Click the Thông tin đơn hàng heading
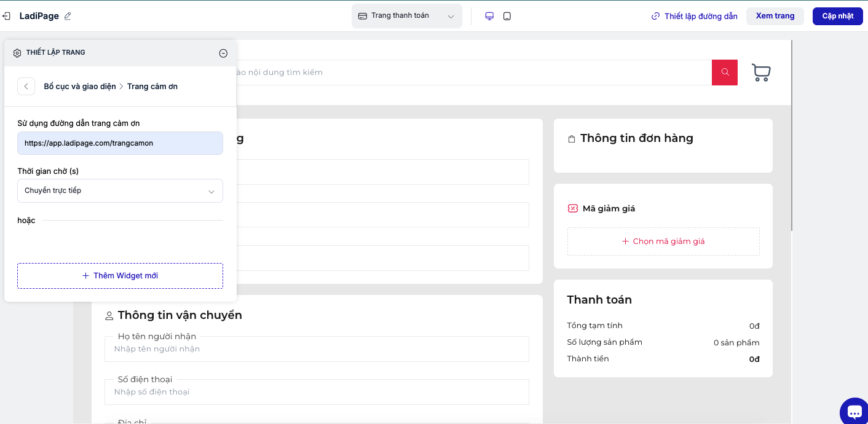The width and height of the screenshot is (868, 424). click(x=637, y=138)
